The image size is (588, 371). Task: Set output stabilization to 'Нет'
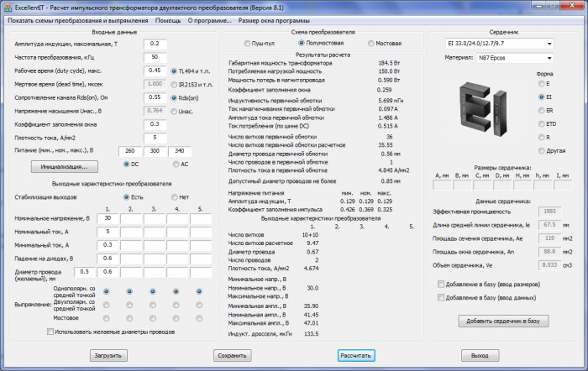[173, 196]
